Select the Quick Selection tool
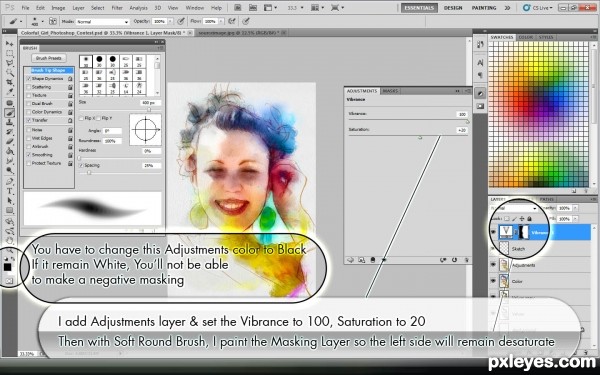The height and width of the screenshot is (375, 600). click(x=9, y=72)
